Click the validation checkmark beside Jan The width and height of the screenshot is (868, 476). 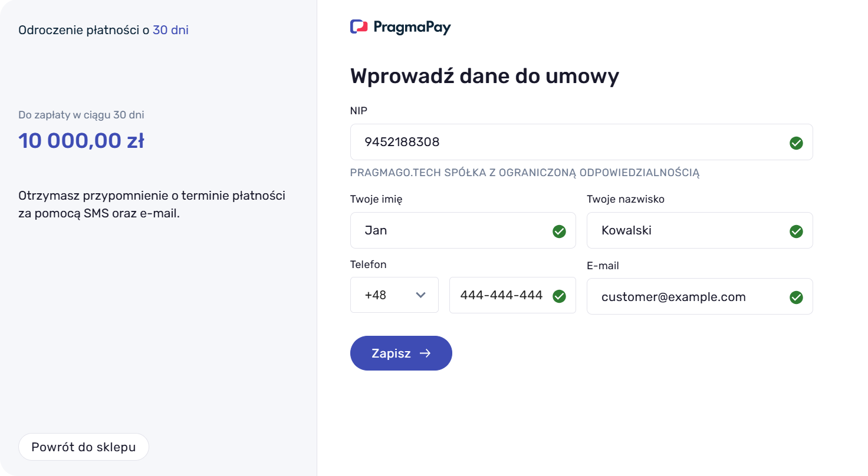[x=559, y=231]
